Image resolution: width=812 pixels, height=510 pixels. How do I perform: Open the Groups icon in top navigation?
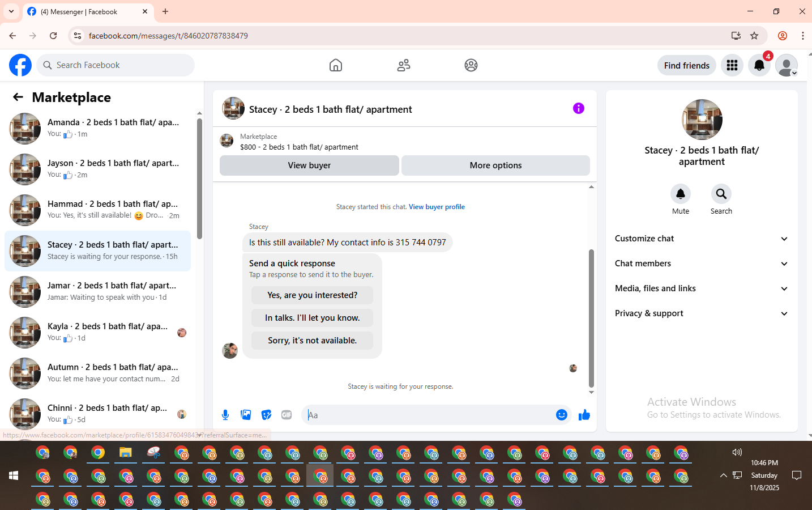(x=471, y=65)
